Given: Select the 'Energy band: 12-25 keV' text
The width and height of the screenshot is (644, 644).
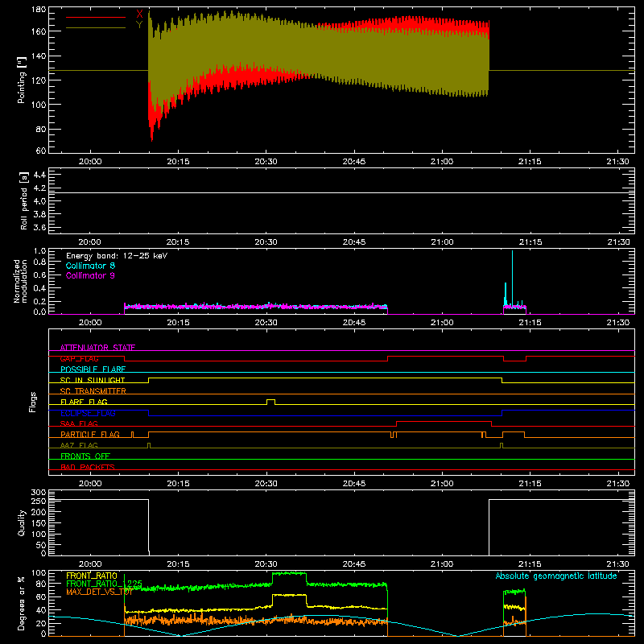Looking at the screenshot, I should pyautogui.click(x=117, y=256).
